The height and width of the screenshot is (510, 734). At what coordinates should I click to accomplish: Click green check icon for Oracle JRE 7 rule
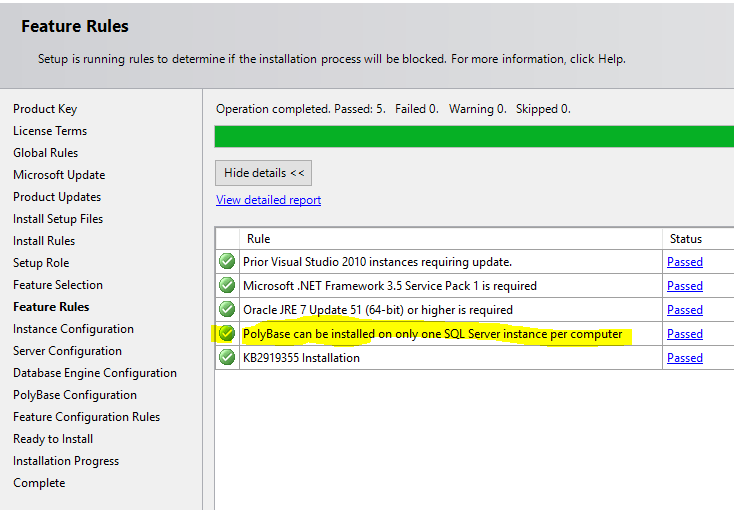click(227, 310)
